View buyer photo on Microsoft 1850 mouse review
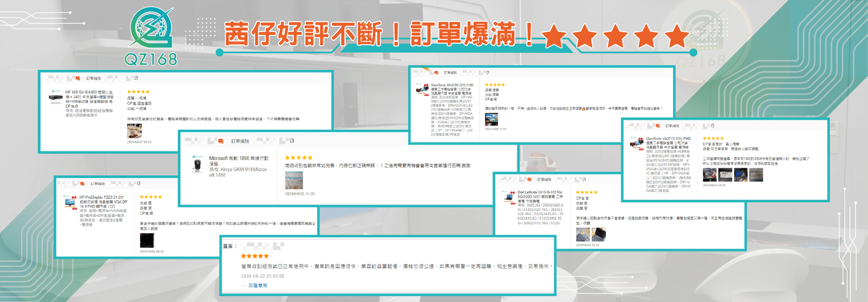The height and width of the screenshot is (302, 868). click(294, 180)
